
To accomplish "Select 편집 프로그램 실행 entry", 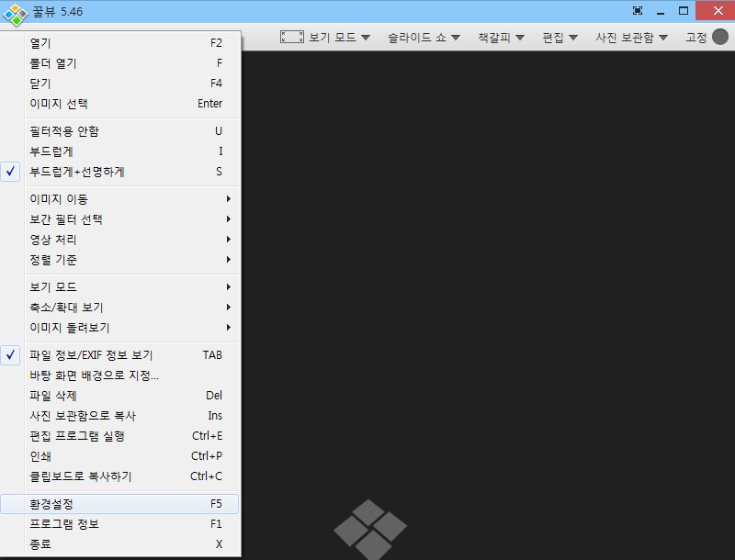I will pyautogui.click(x=120, y=435).
